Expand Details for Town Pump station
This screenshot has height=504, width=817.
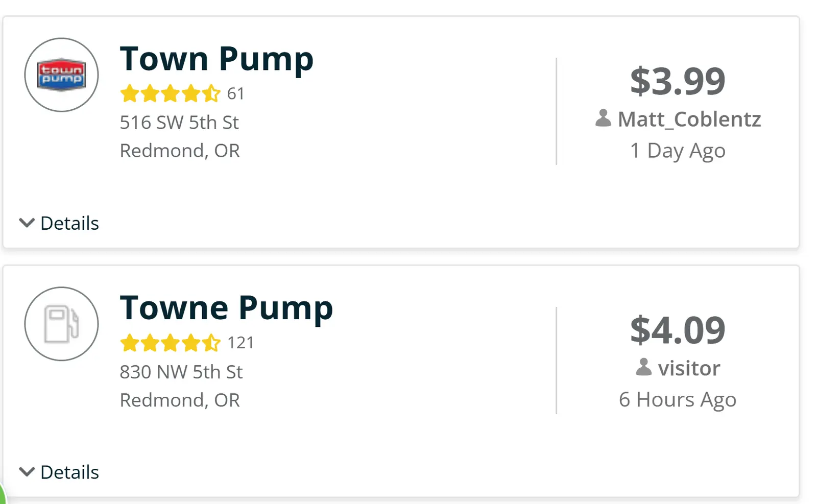(x=59, y=223)
